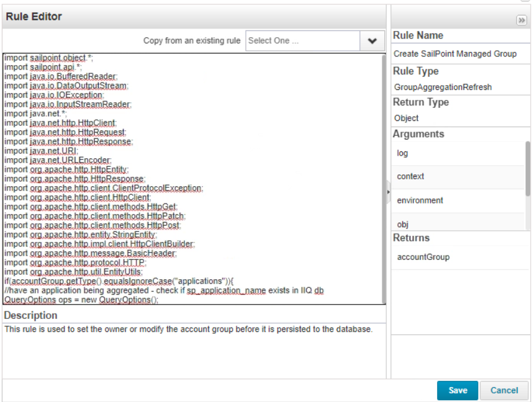Click the HttpPost import line

coord(92,226)
